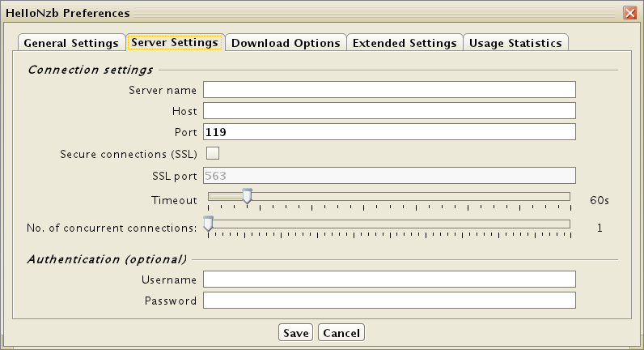
Task: Click the Timeout label text
Action: tap(174, 200)
